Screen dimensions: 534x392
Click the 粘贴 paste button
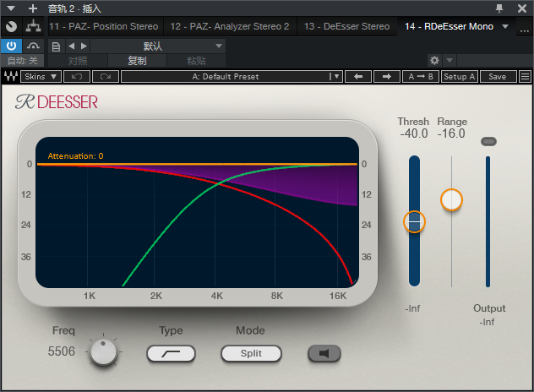[196, 61]
